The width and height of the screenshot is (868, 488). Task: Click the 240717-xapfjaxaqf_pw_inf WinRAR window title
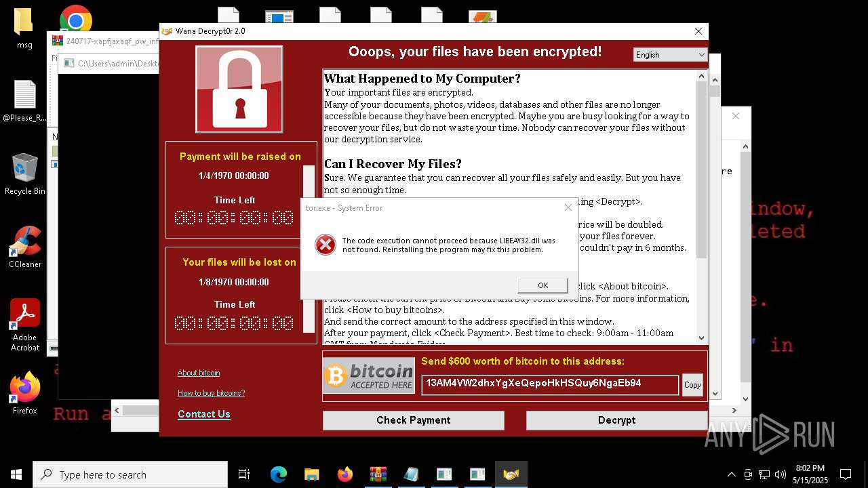[x=113, y=41]
